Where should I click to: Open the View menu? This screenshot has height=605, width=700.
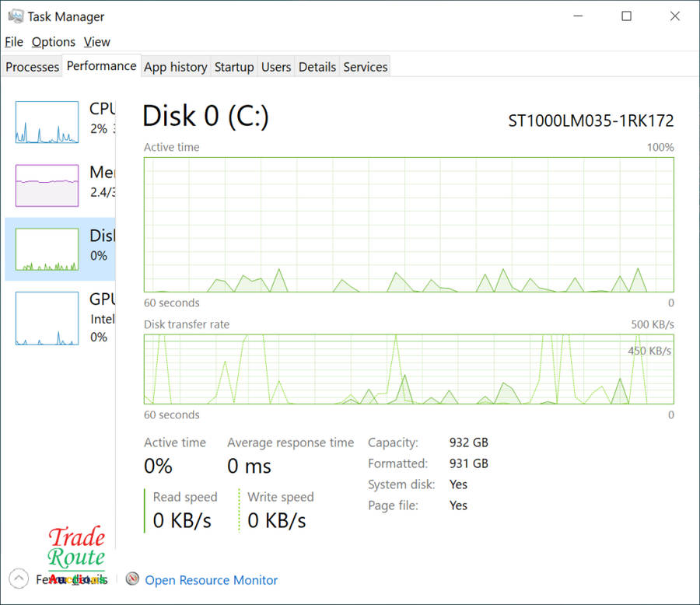(97, 42)
